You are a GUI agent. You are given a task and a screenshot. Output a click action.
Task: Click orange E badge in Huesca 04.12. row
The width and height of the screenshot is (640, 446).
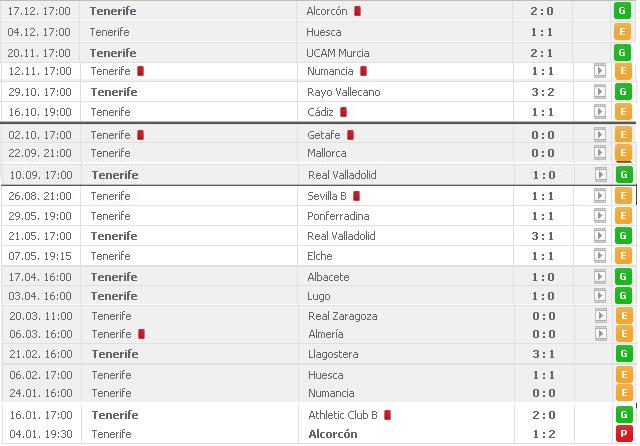coord(622,32)
